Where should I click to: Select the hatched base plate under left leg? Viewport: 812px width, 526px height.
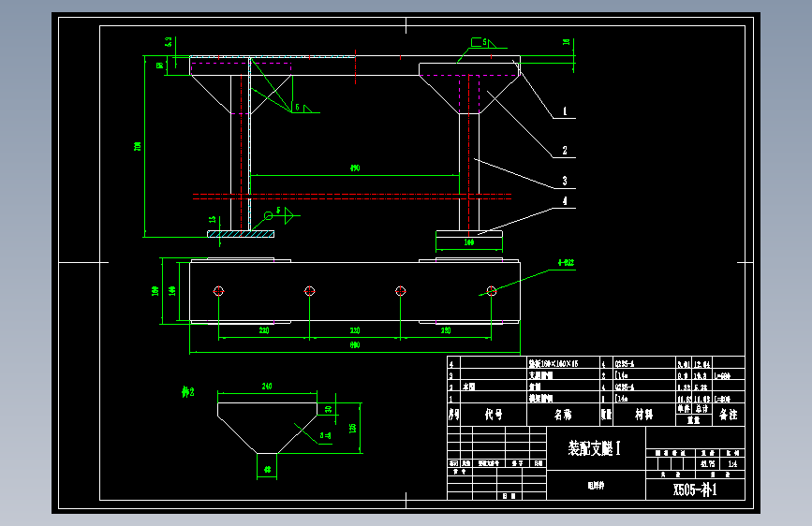pyautogui.click(x=241, y=234)
